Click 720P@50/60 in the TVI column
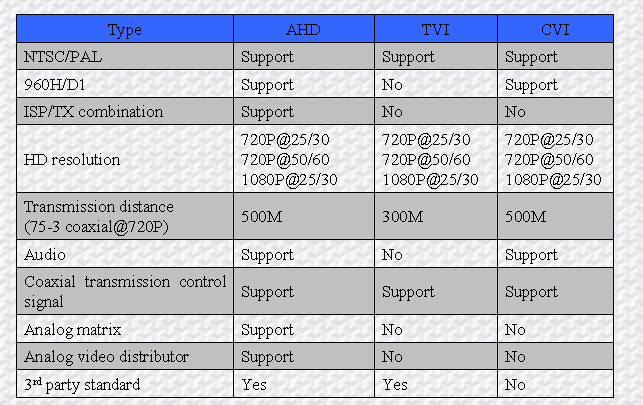Screen dimensions: 643x405 (426, 159)
